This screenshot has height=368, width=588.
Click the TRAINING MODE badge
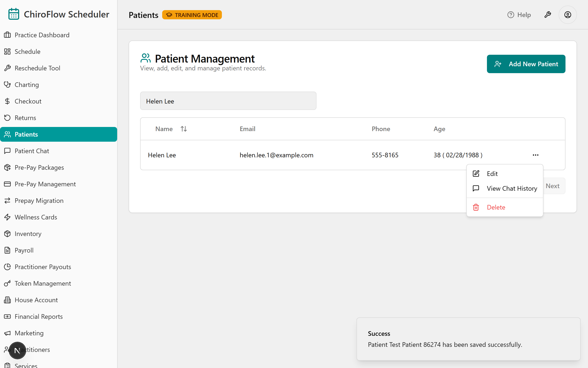click(192, 15)
